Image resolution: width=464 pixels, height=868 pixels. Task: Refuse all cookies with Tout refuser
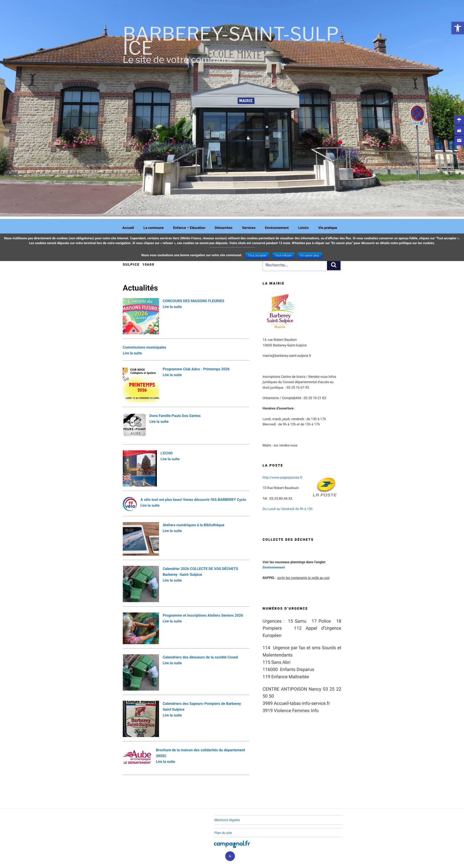[x=283, y=255]
